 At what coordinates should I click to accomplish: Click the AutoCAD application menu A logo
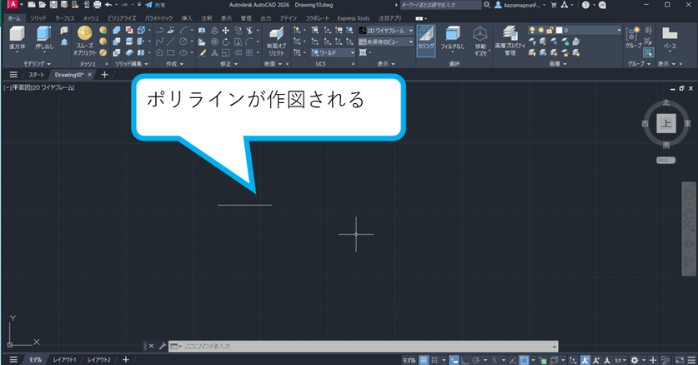tap(12, 5)
